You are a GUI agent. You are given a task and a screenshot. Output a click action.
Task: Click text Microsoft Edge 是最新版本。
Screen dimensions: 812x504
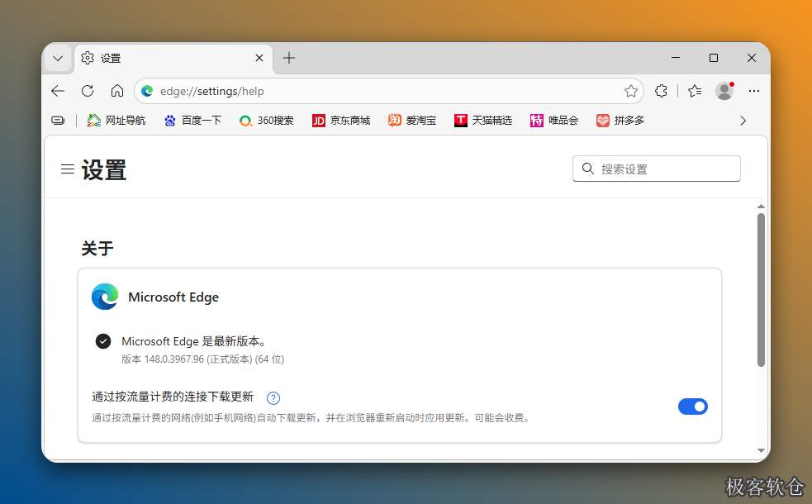[x=195, y=341]
